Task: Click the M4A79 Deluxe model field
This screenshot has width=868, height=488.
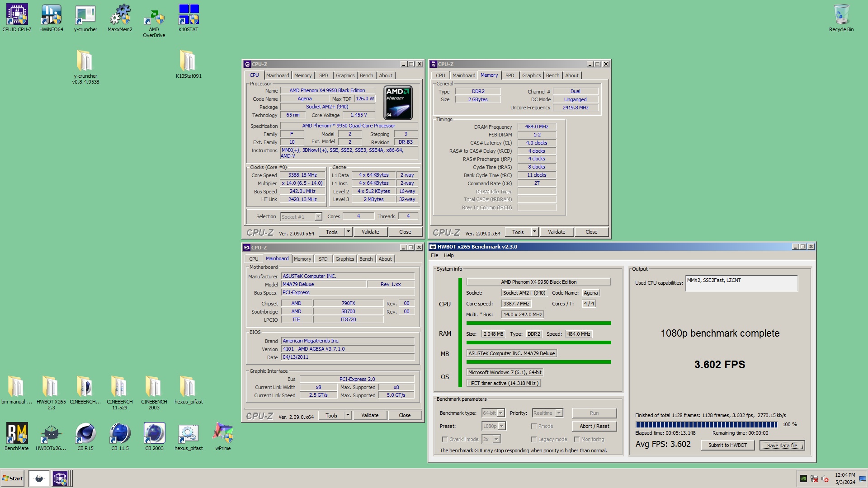Action: click(324, 284)
